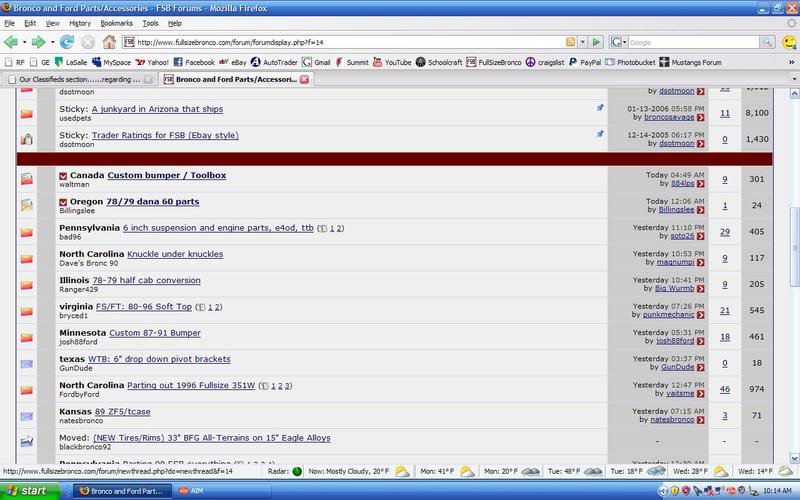The width and height of the screenshot is (800, 500).
Task: Click the RSS feed icon in address bar
Action: point(570,42)
